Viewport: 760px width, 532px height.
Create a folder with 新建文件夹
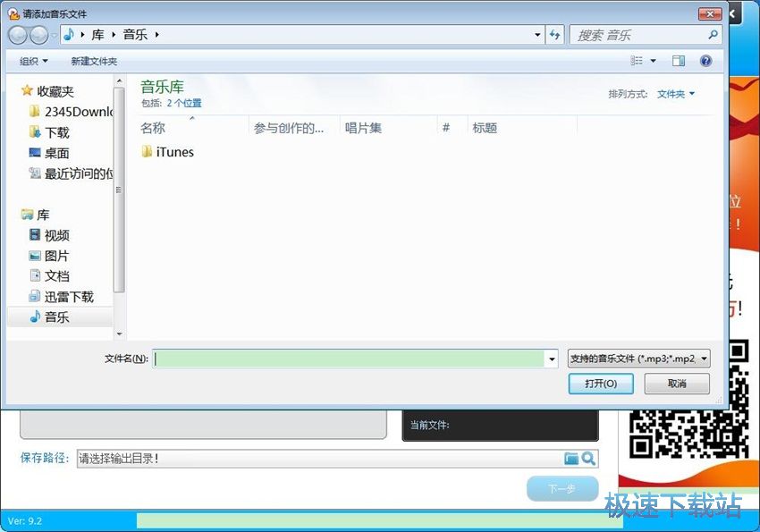pos(94,61)
